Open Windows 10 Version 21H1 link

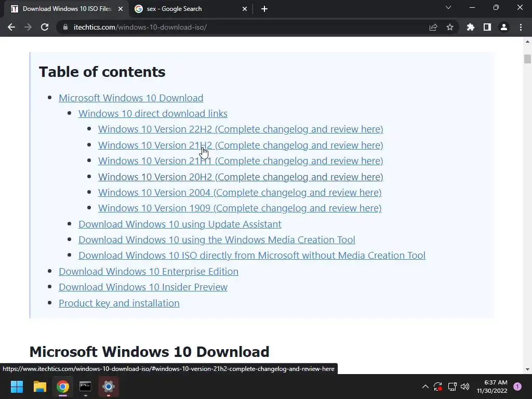tap(241, 161)
